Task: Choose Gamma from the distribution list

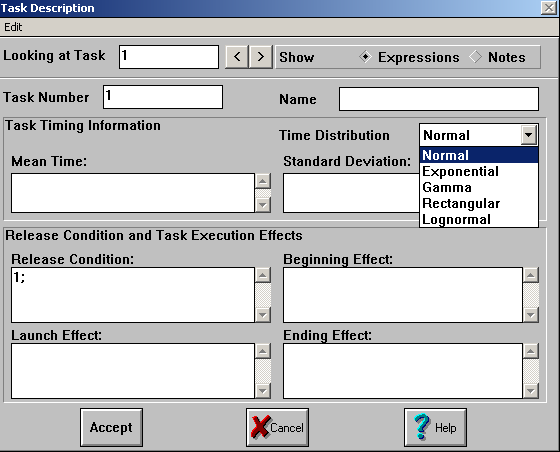Action: 479,187
